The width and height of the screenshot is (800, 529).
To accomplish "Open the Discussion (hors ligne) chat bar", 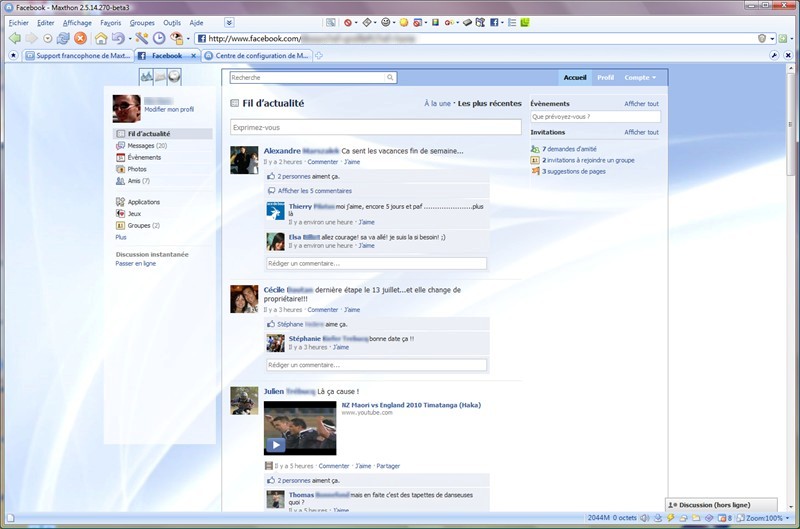I will [x=721, y=505].
